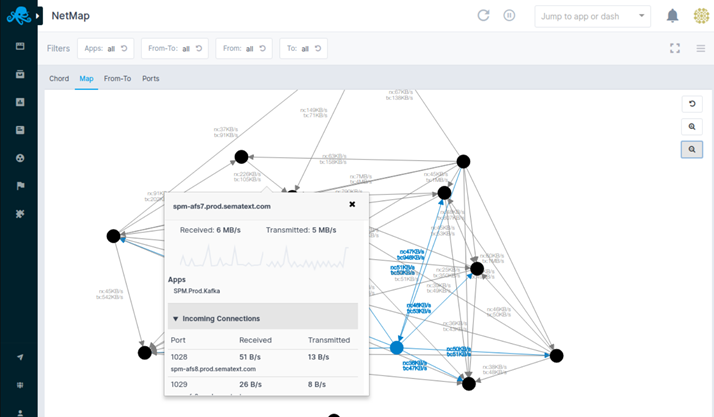Open the card-style icon in sidebar

tap(20, 130)
